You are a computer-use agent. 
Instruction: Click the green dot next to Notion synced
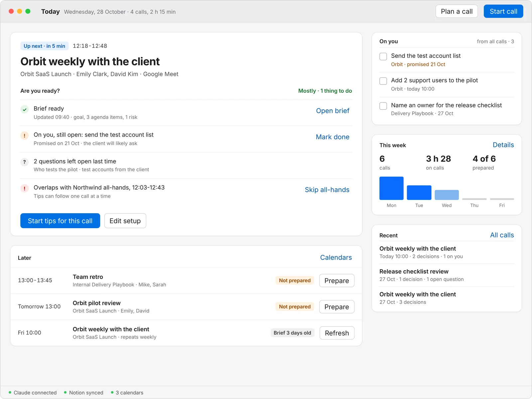point(66,392)
